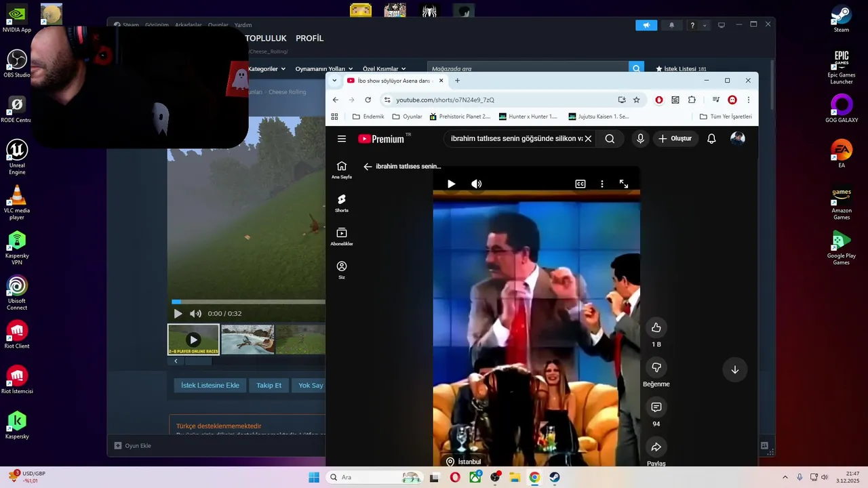The height and width of the screenshot is (488, 868).
Task: Open Chrome three-dot menu
Action: point(749,100)
